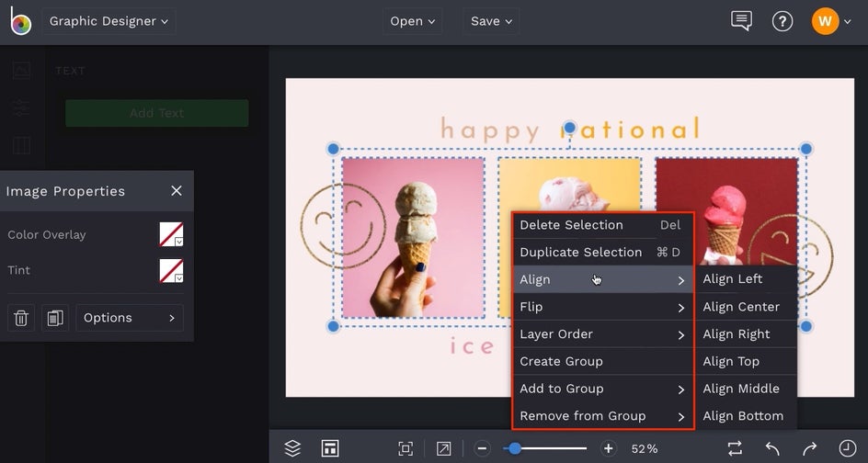Click the 52% zoom value
Screen dimensions: 868x463
click(645, 448)
